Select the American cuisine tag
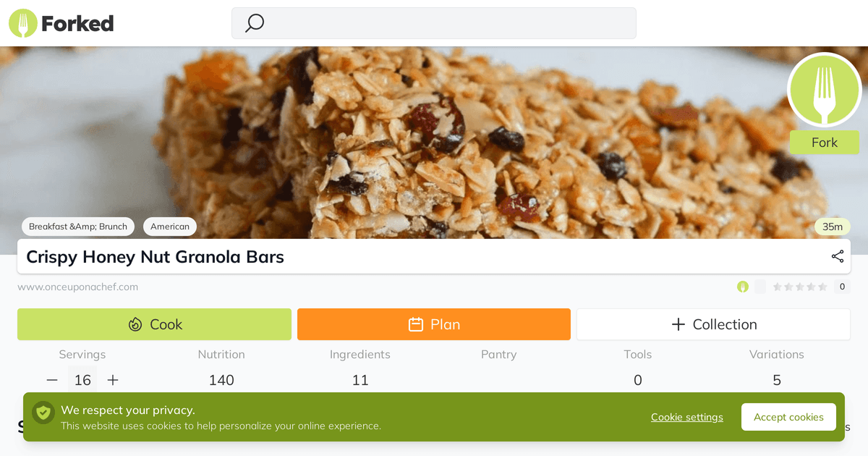This screenshot has width=868, height=456. 169,226
